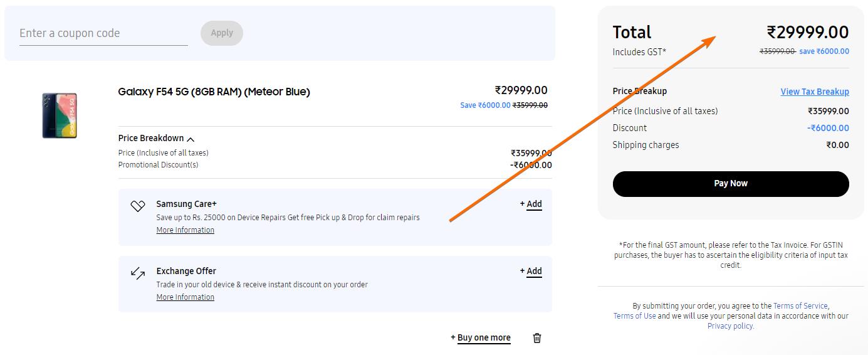
Task: Open More Information for Exchange Offer
Action: tap(185, 297)
